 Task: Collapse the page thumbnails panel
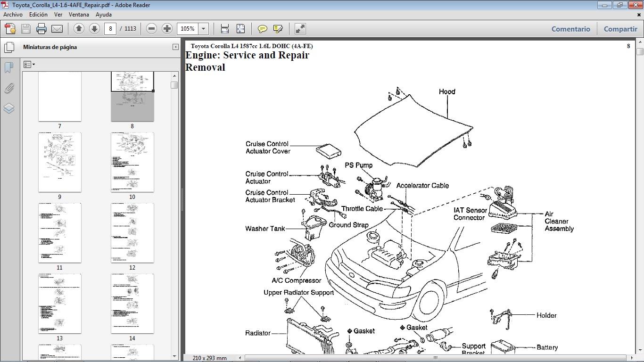[175, 47]
